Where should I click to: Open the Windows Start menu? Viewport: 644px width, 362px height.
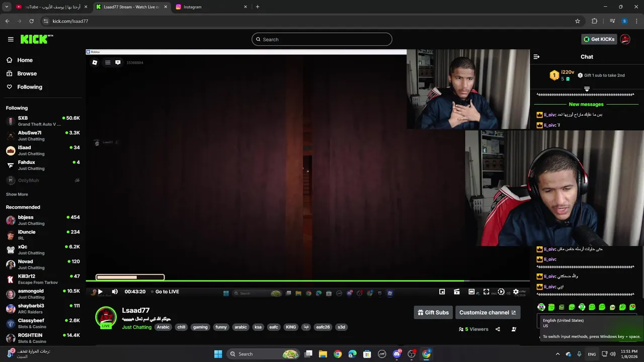[218, 354]
